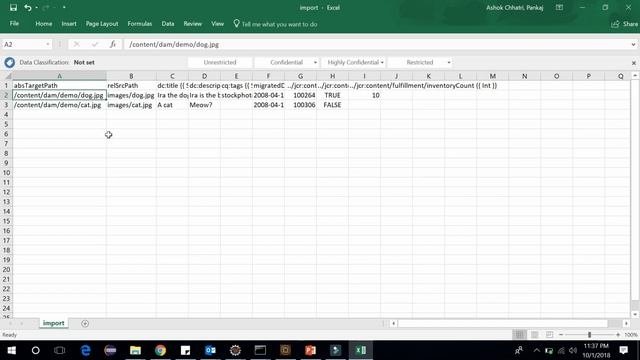Open the Windows Start menu

tap(11, 350)
